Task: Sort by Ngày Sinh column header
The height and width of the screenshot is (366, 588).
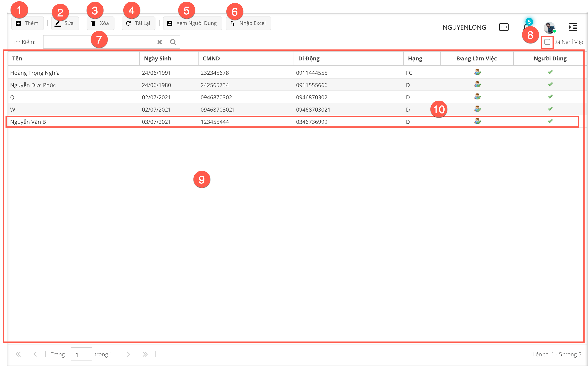Action: click(x=158, y=58)
